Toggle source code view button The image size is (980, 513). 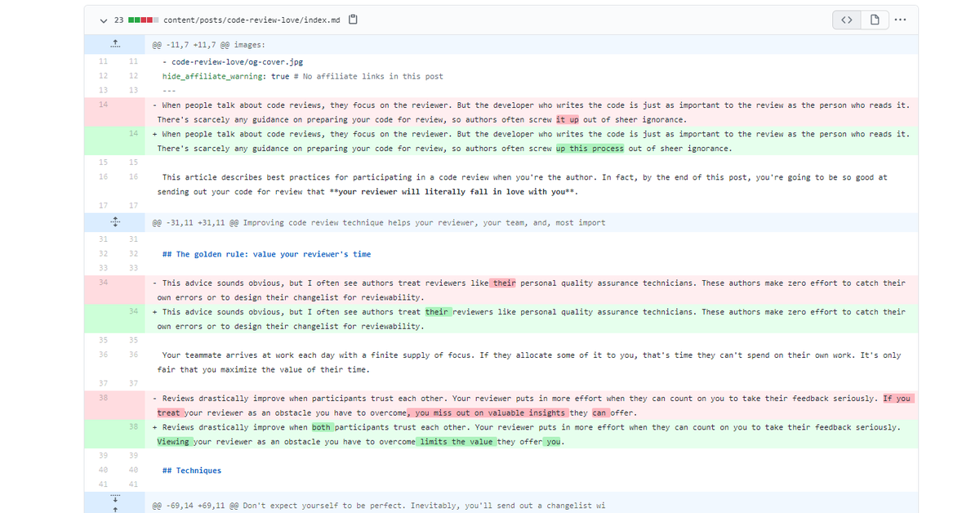pos(846,20)
